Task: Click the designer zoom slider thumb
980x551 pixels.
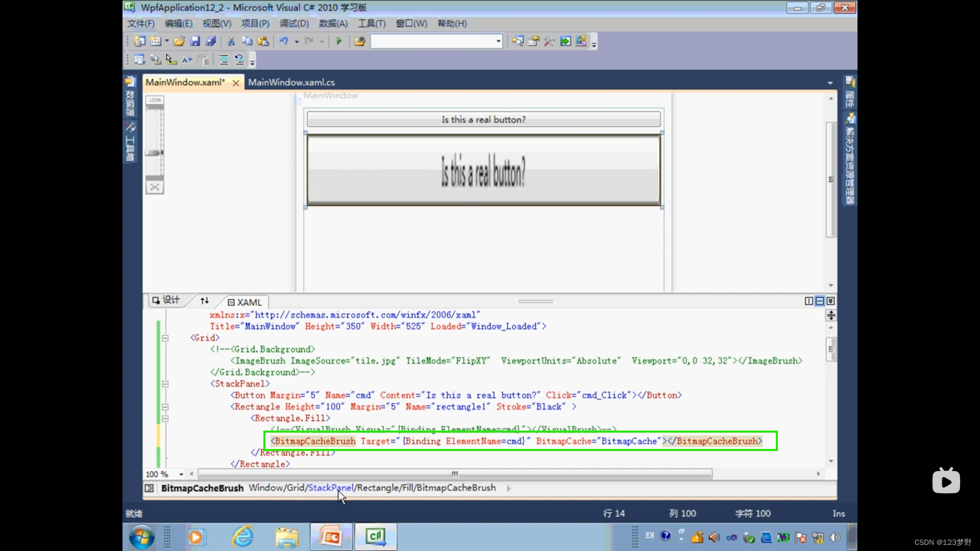Action: tap(154, 153)
